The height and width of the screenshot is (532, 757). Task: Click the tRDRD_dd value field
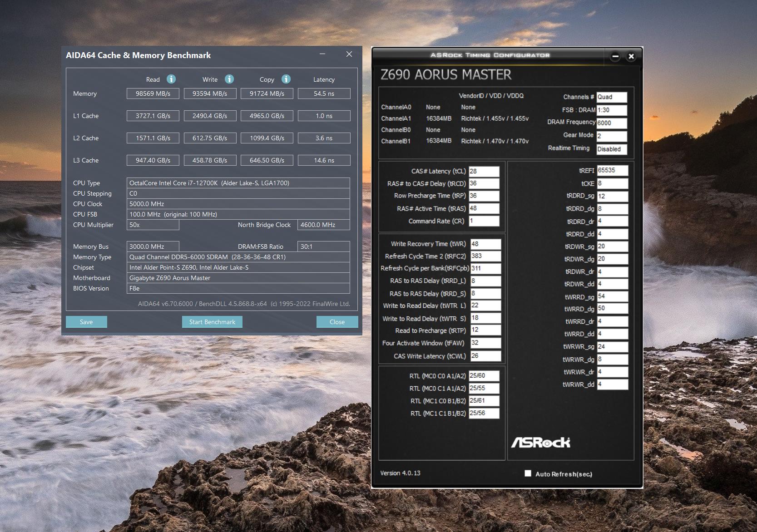[612, 234]
